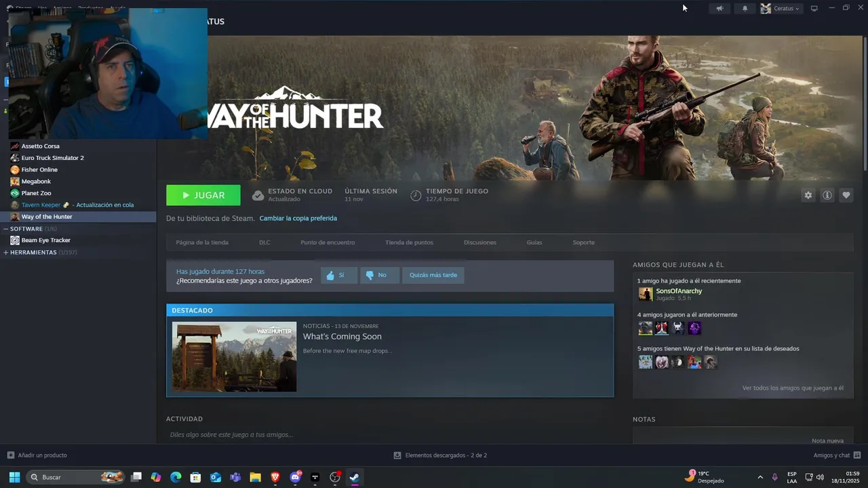Viewport: 868px width, 488px height.
Task: Click first avatar in wishlist friends row
Action: (646, 362)
